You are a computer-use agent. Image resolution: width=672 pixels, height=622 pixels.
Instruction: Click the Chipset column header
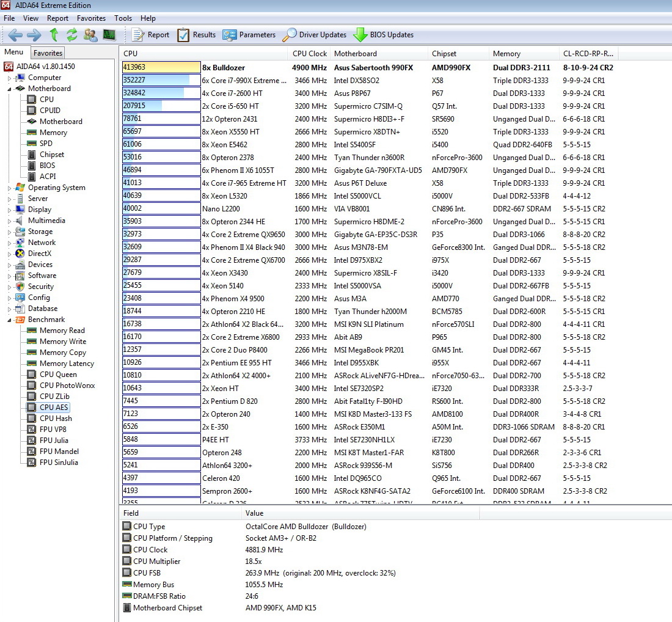pyautogui.click(x=458, y=54)
